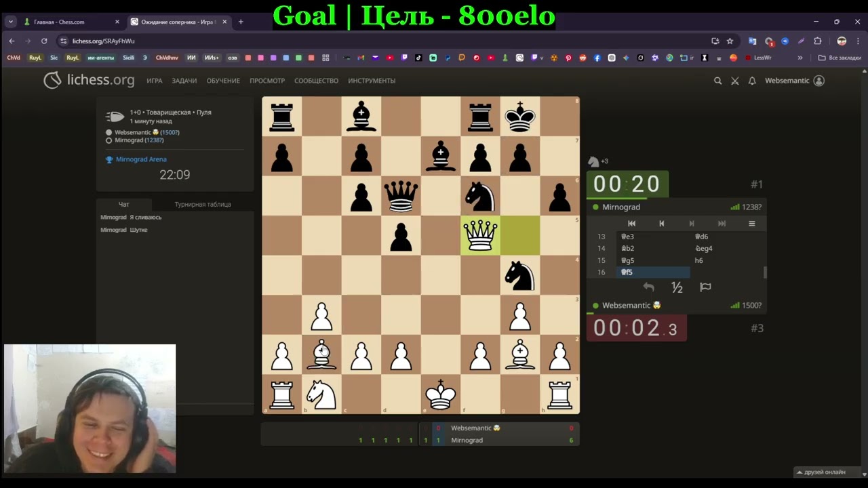
Task: Open the Chrome profile avatar
Action: (842, 41)
